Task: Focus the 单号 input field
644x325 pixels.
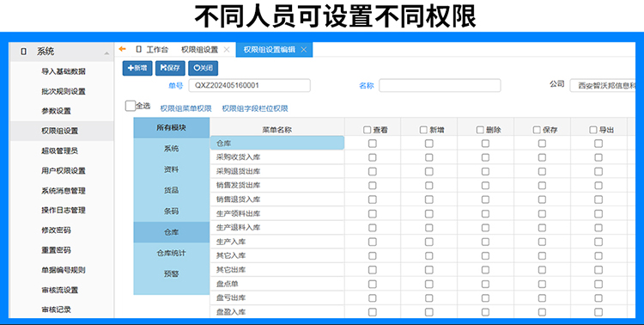Action: 249,86
